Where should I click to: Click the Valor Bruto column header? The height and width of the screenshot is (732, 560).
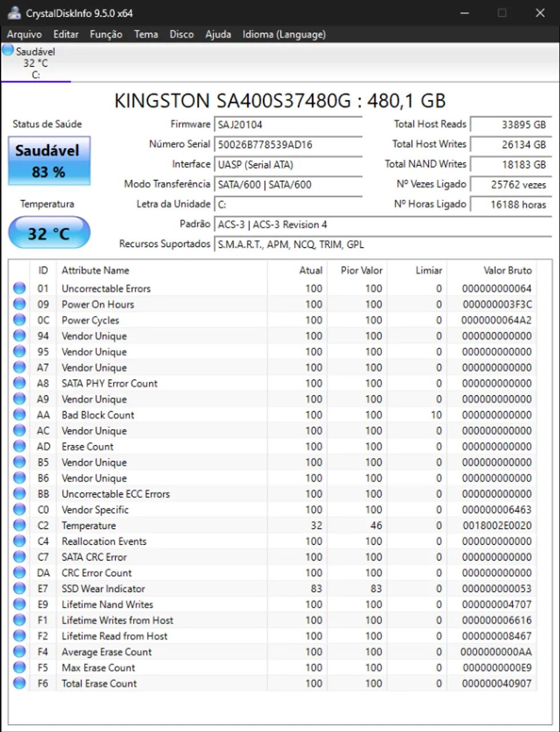tap(492, 270)
